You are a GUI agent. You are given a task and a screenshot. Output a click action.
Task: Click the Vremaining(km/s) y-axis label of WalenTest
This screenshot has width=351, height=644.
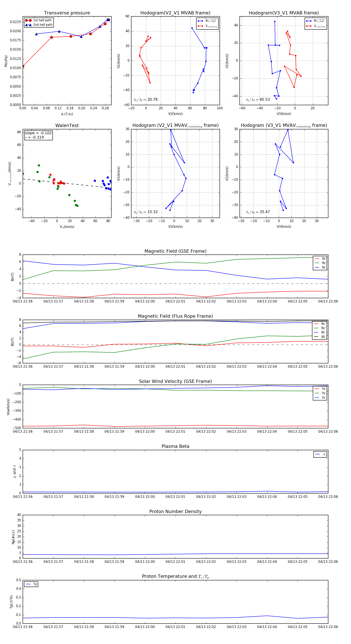click(x=10, y=173)
